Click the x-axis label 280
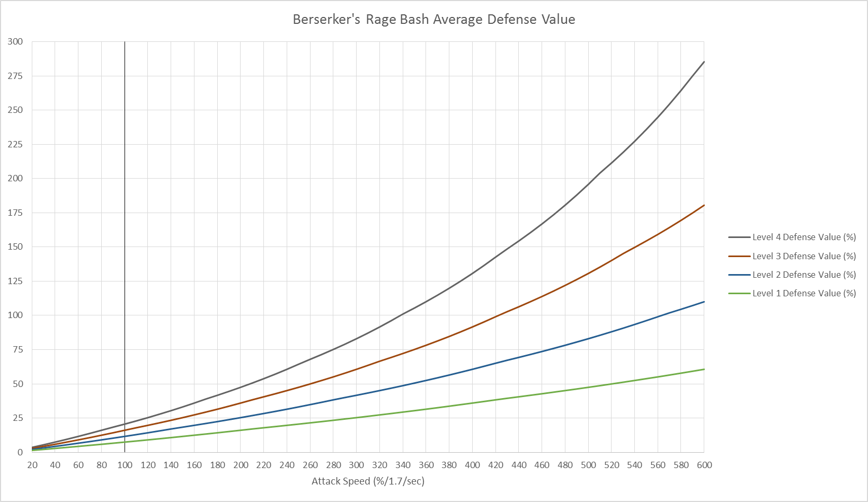Viewport: 868px width, 502px height. click(333, 465)
